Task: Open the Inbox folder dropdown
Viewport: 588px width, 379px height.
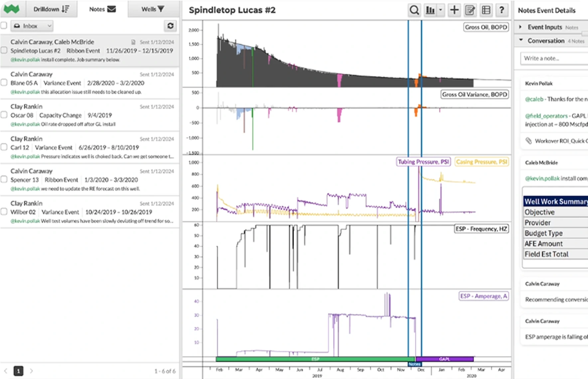Action: pyautogui.click(x=32, y=26)
